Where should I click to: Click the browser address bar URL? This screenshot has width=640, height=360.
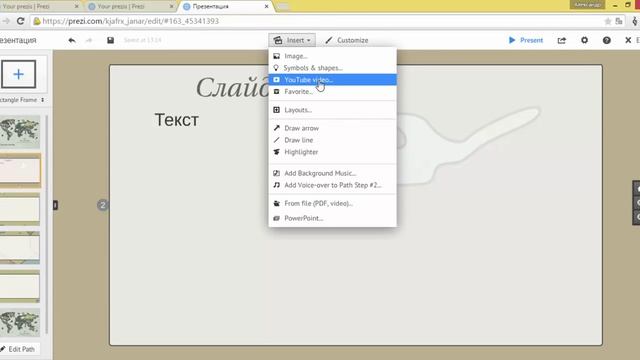click(x=131, y=21)
